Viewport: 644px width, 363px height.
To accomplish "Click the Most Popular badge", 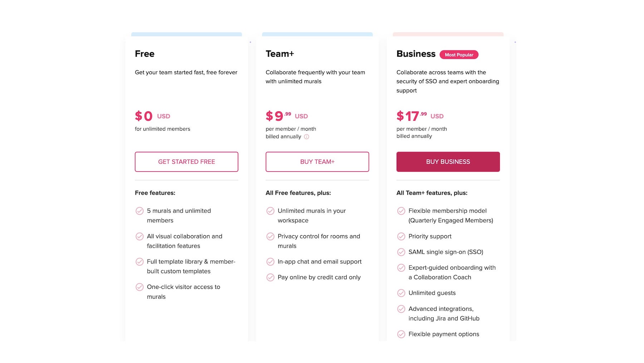I will coord(459,55).
